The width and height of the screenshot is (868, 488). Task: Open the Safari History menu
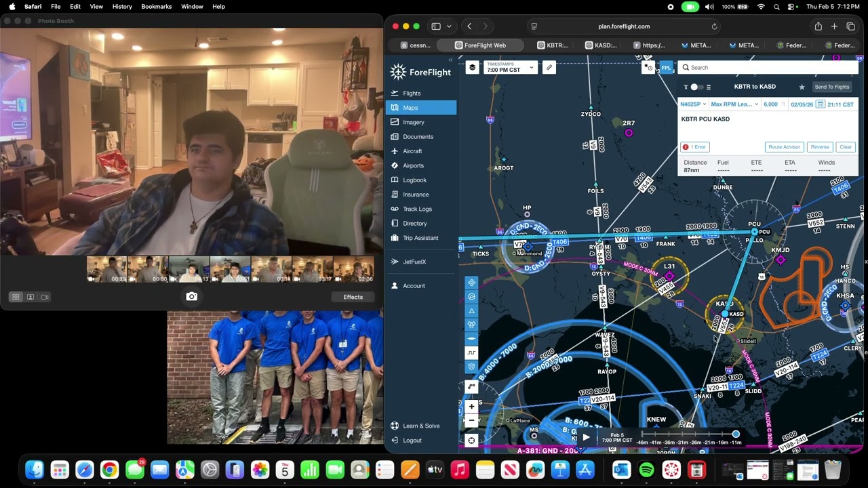122,6
